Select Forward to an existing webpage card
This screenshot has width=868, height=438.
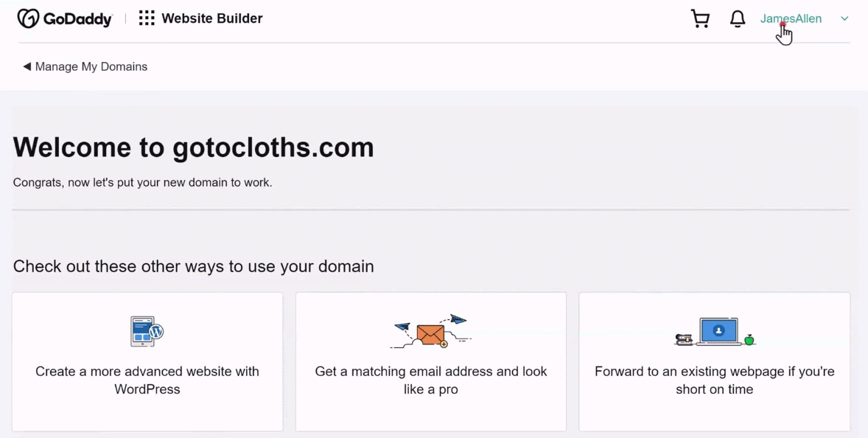tap(715, 361)
